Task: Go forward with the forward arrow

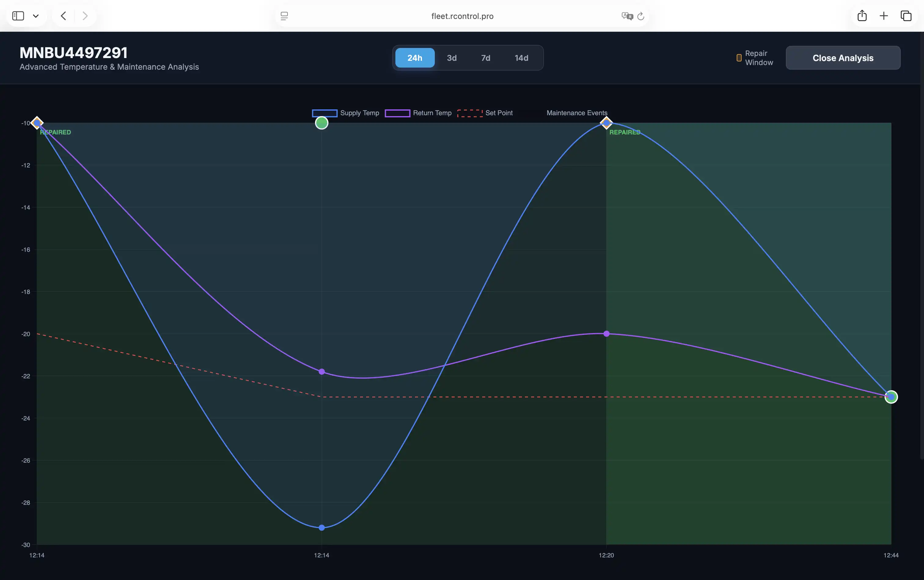Action: pyautogui.click(x=85, y=16)
